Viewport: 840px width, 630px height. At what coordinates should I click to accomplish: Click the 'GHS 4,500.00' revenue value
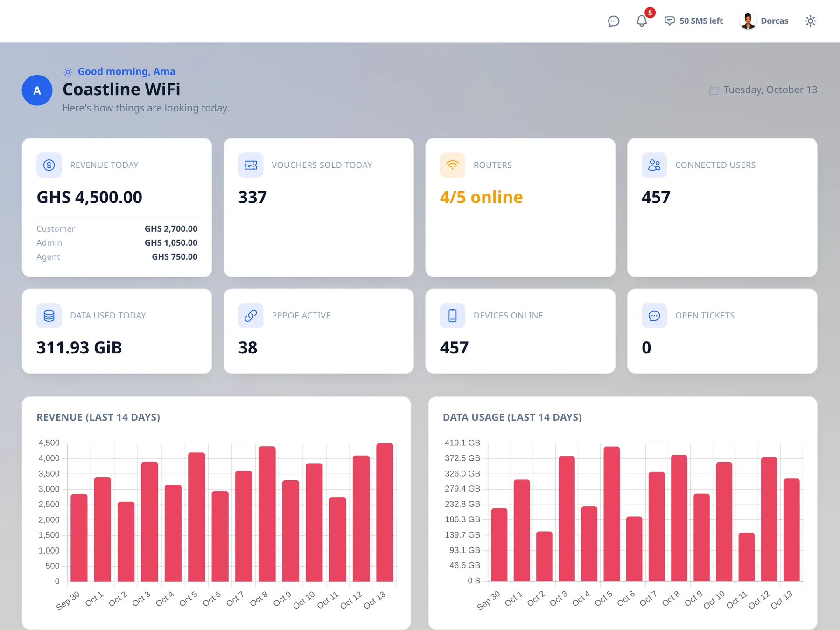[x=89, y=197]
